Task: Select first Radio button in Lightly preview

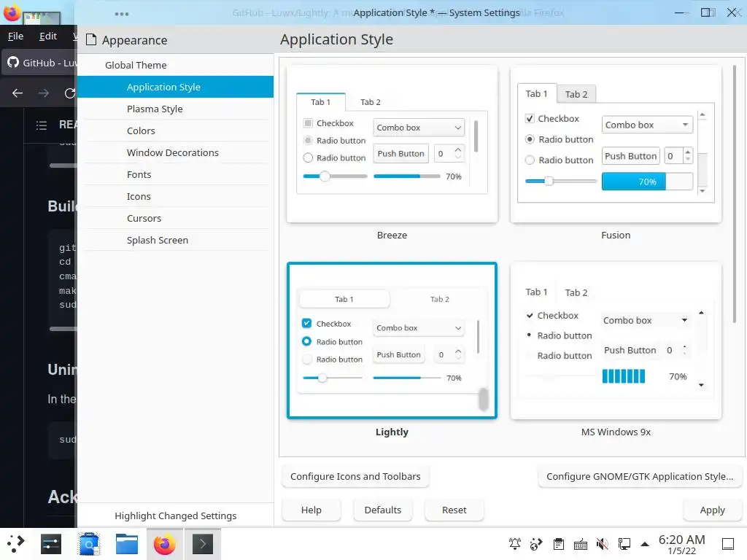Action: 307,341
